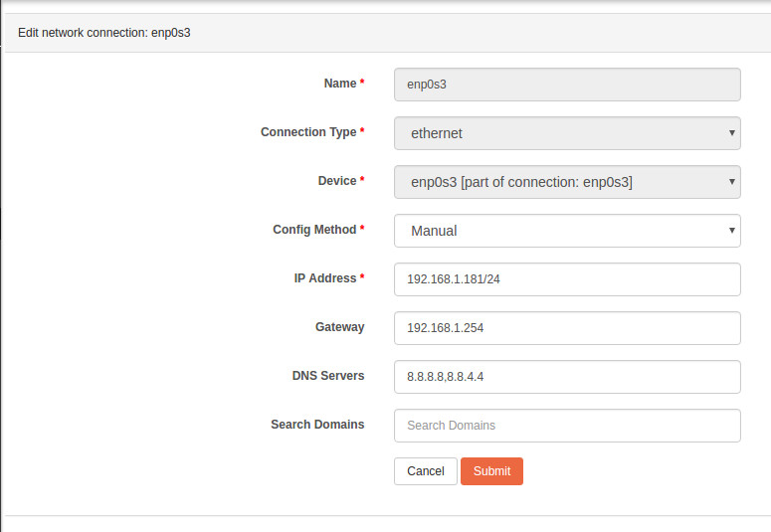Click the Config Method label
Image resolution: width=771 pixels, height=532 pixels.
(314, 230)
